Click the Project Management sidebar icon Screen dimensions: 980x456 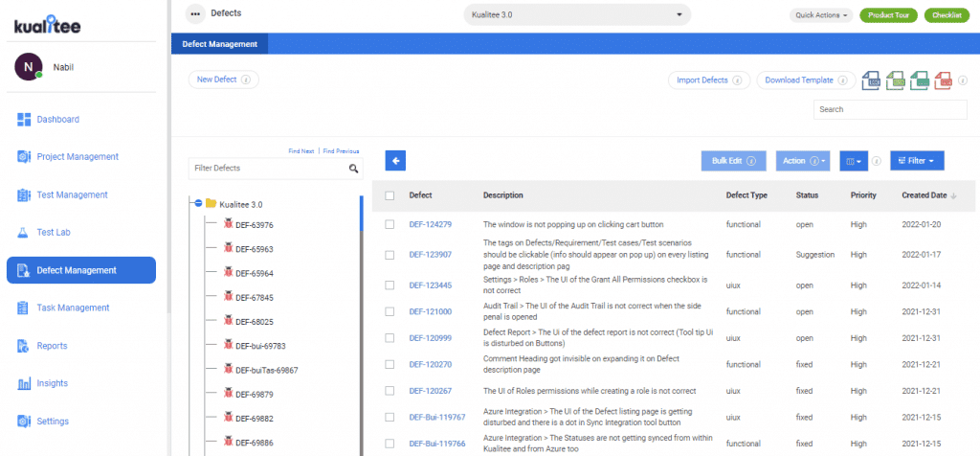pos(24,157)
